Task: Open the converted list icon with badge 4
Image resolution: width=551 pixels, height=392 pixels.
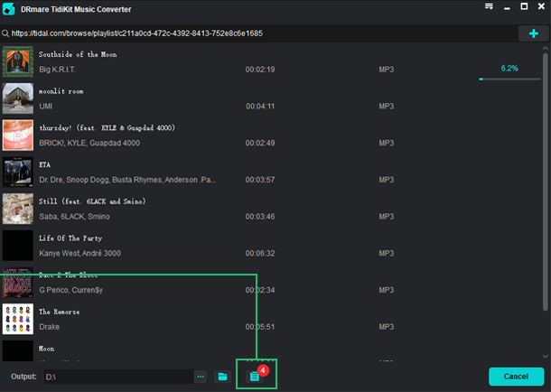Action: pos(255,377)
